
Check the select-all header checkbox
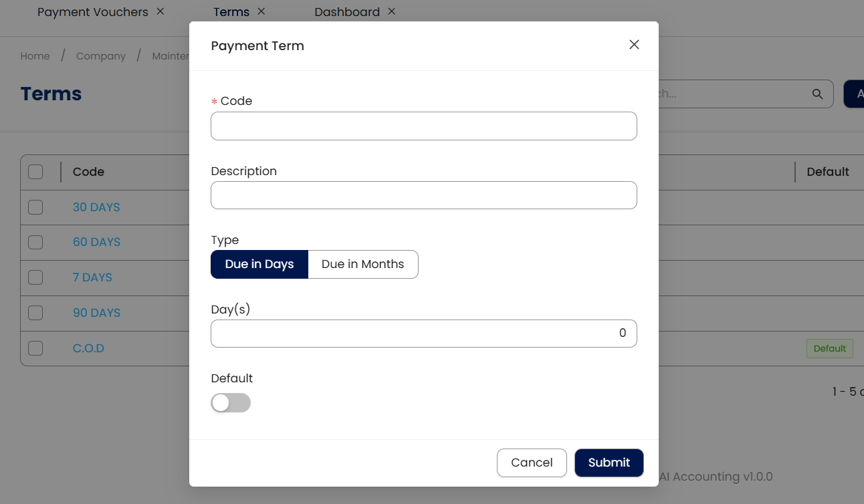pyautogui.click(x=35, y=172)
